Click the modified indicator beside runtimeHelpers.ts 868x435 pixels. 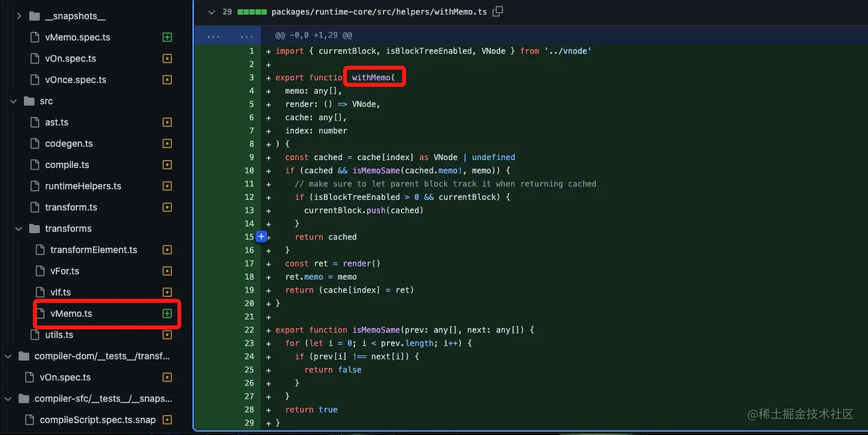coord(167,186)
